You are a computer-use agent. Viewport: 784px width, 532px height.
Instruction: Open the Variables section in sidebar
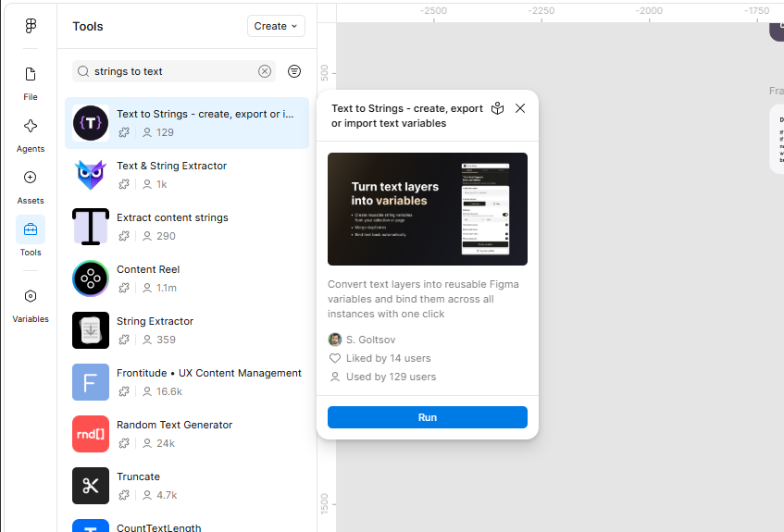(x=31, y=306)
